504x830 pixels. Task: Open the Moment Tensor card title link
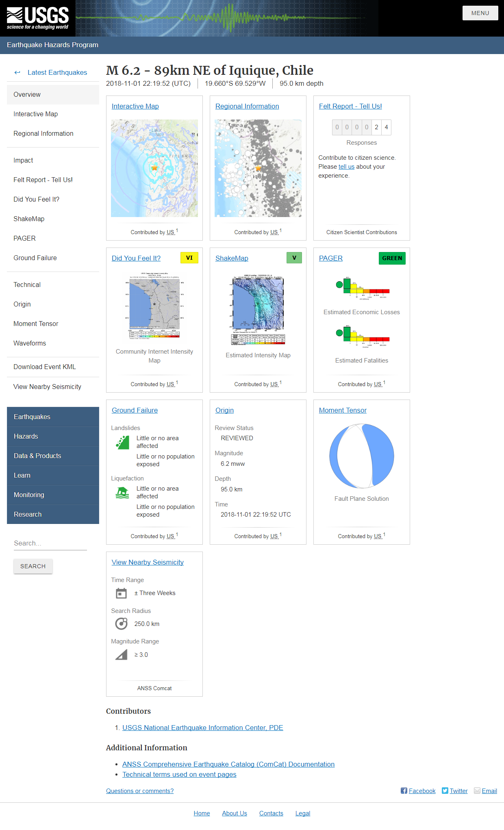pos(343,410)
